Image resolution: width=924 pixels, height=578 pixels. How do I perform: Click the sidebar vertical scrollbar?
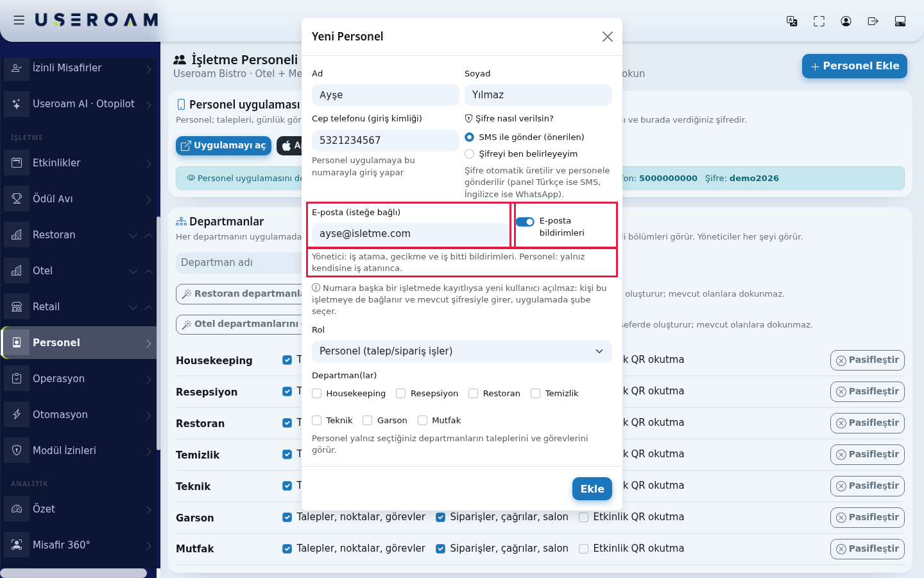click(x=158, y=333)
